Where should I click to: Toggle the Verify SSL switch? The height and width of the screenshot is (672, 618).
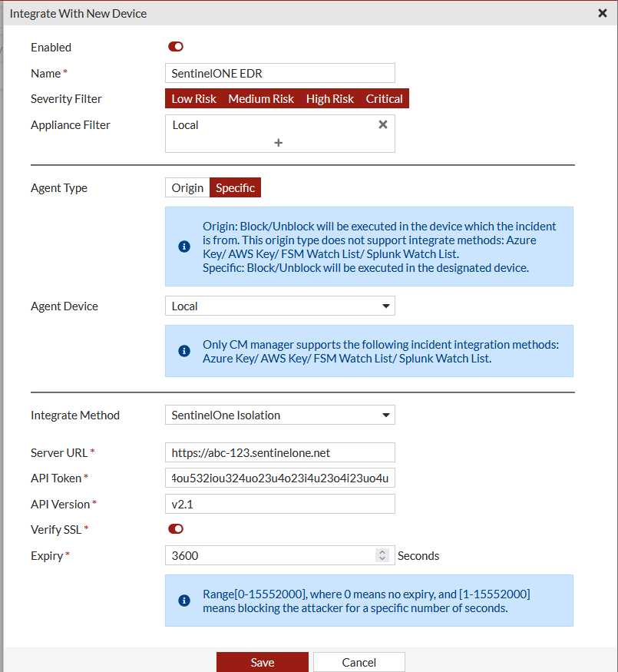click(176, 529)
